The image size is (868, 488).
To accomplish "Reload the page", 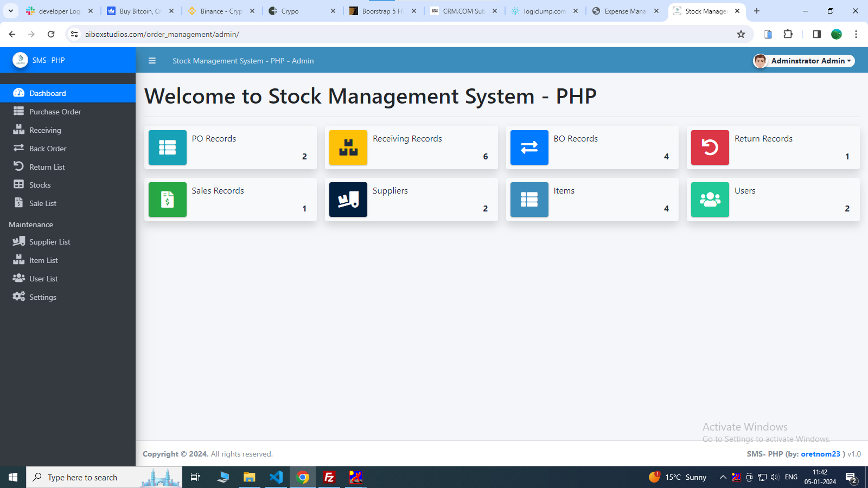I will 51,34.
